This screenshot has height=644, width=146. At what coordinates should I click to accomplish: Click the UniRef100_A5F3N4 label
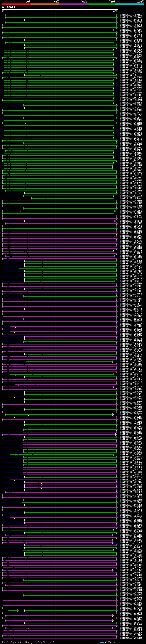pyautogui.click(x=131, y=284)
